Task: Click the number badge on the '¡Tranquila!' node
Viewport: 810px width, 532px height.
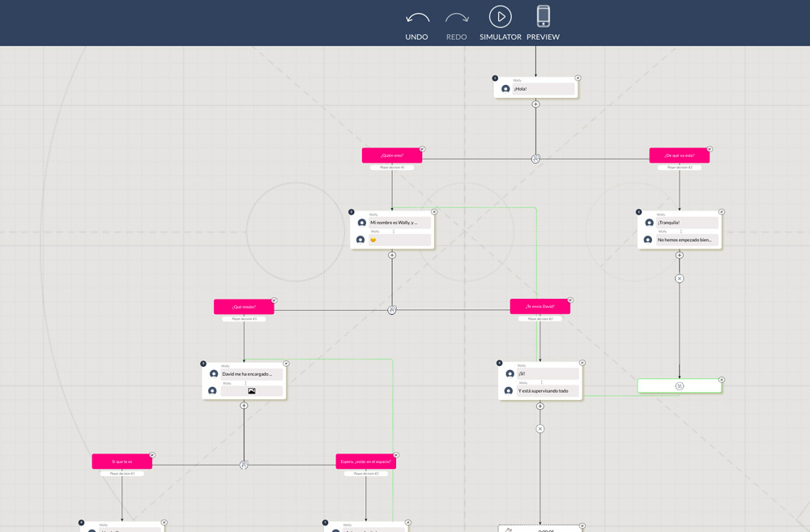Action: [x=638, y=212]
